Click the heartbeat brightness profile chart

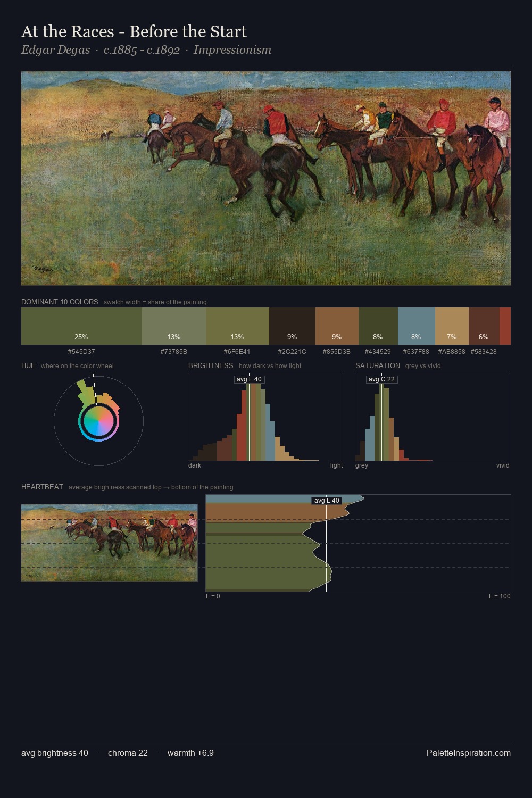click(x=358, y=543)
